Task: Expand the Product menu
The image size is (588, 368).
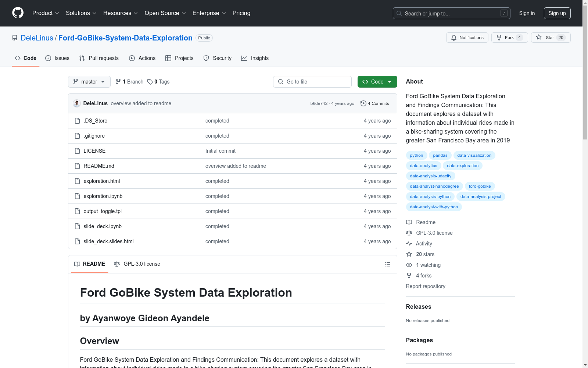Action: [46, 13]
